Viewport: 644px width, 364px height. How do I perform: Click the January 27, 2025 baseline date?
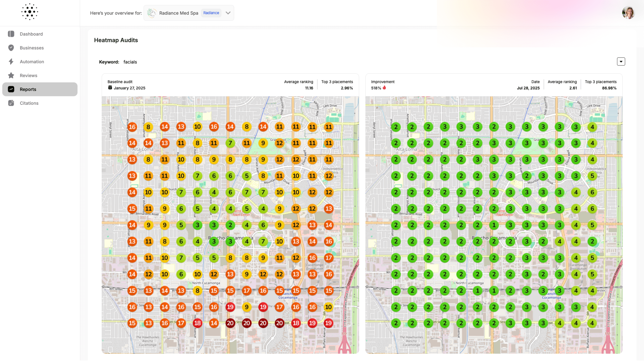[129, 88]
